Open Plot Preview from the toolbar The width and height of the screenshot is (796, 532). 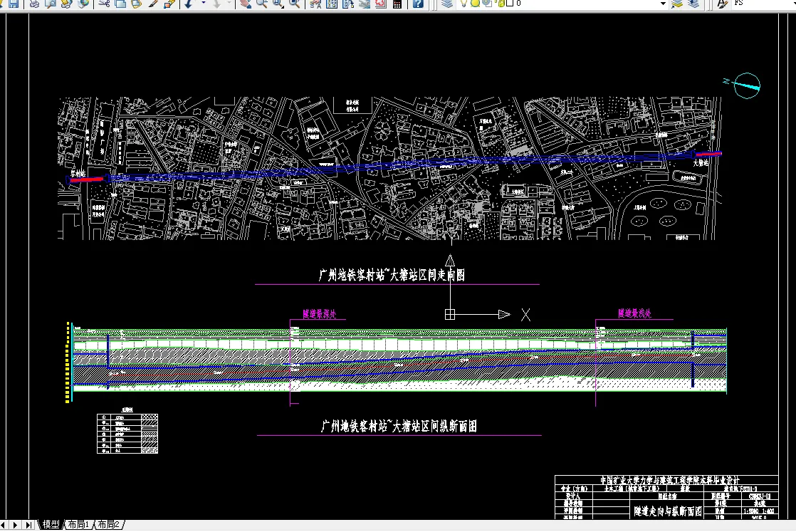(x=51, y=4)
